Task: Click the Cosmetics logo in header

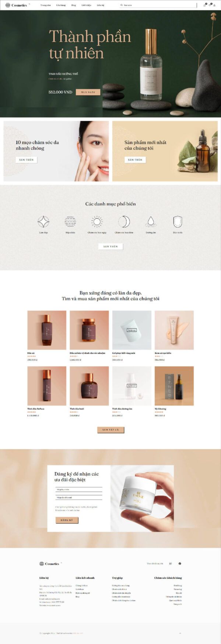Action: pos(16,5)
